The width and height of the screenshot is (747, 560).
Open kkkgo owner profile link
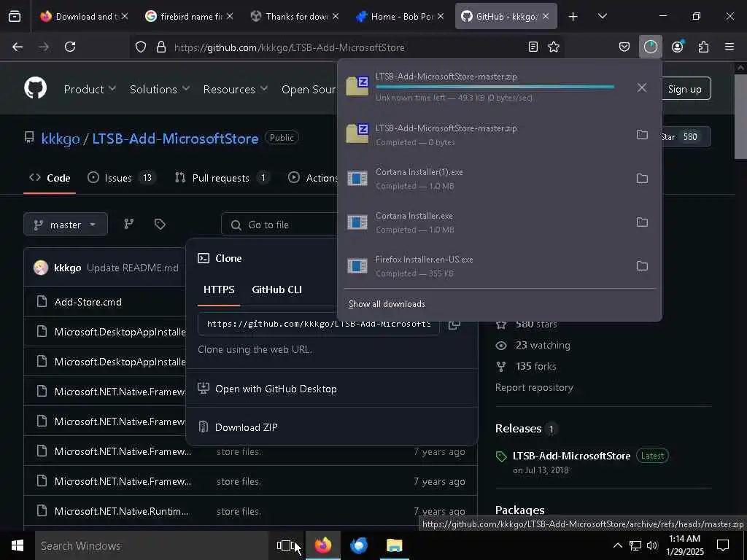pos(61,139)
